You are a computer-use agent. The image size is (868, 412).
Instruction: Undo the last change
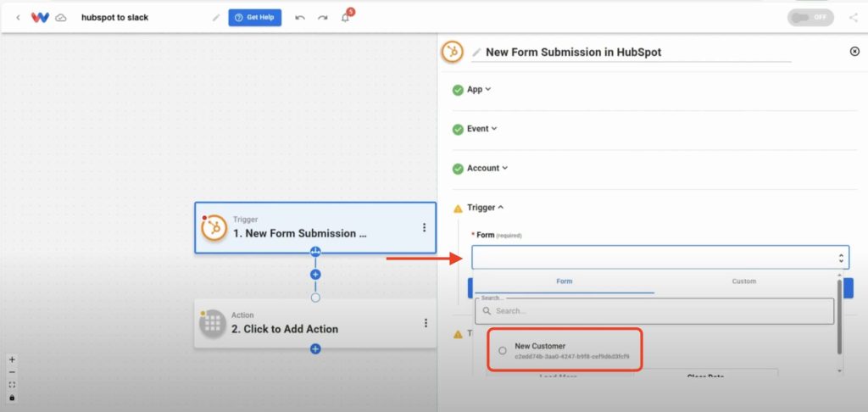(x=300, y=18)
